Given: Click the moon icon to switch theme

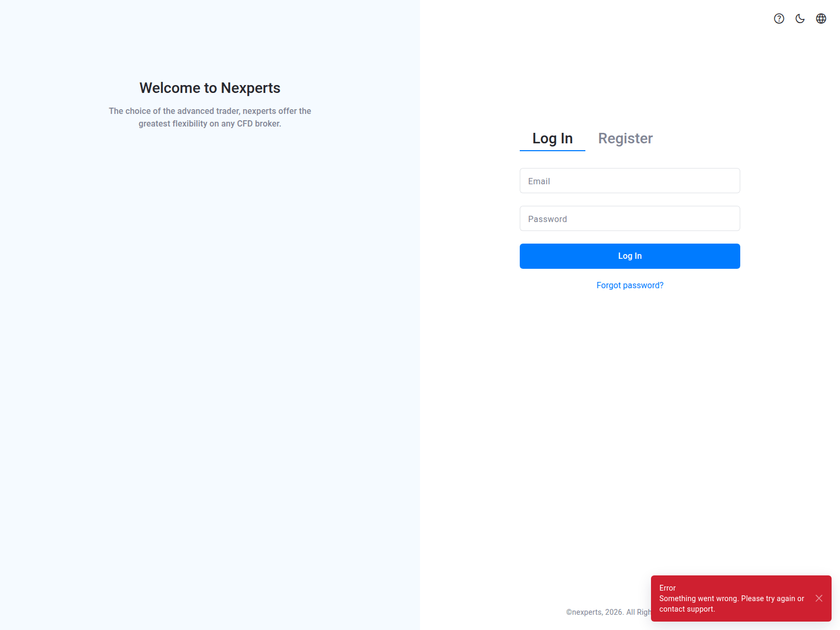Looking at the screenshot, I should (800, 19).
